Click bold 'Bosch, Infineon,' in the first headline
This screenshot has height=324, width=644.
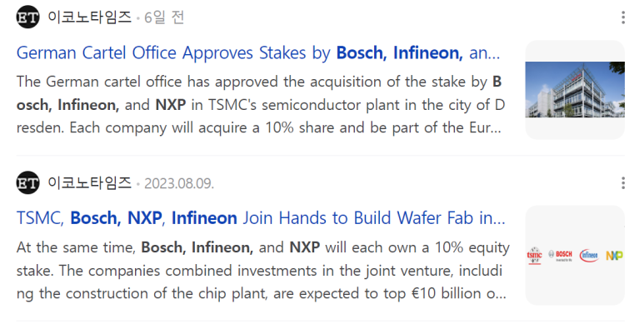pos(400,53)
